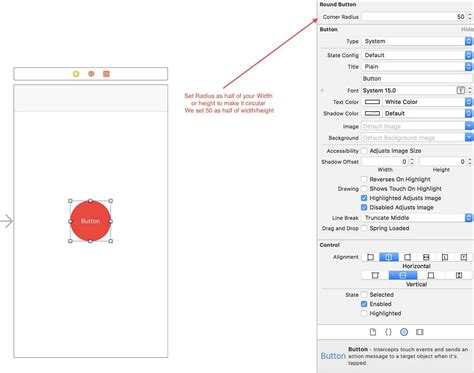Screen dimensions: 474x373
Task: Select the horizontal left alignment icon
Action: [x=370, y=257]
